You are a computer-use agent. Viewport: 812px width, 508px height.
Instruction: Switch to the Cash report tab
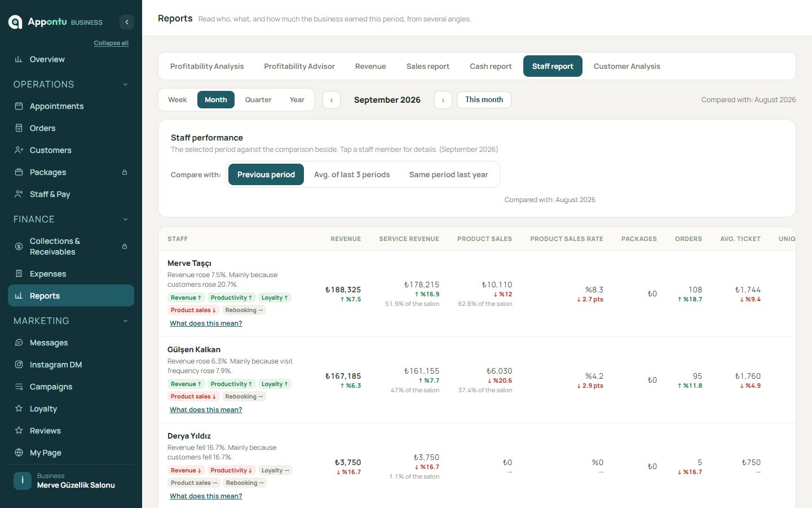pyautogui.click(x=491, y=66)
